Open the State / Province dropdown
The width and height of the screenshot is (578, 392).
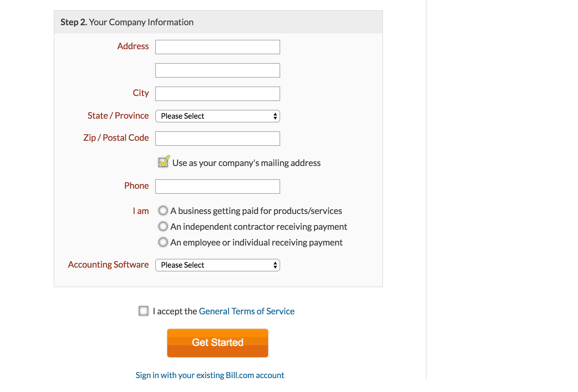(217, 116)
